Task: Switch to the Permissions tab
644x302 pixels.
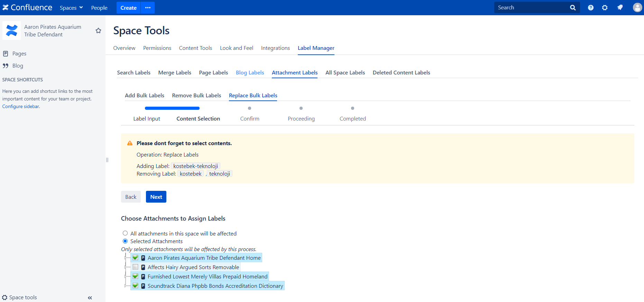Action: pyautogui.click(x=157, y=48)
